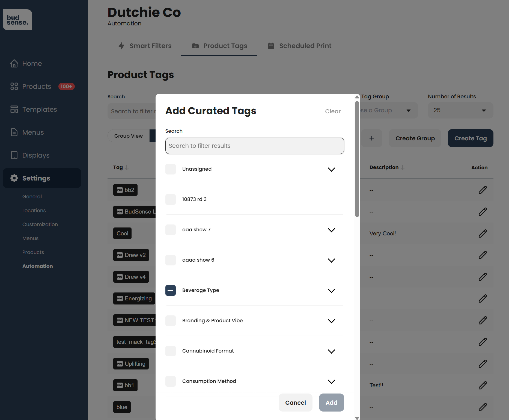The image size is (509, 420).
Task: Expand the Consumption Method chevron
Action: click(x=331, y=382)
